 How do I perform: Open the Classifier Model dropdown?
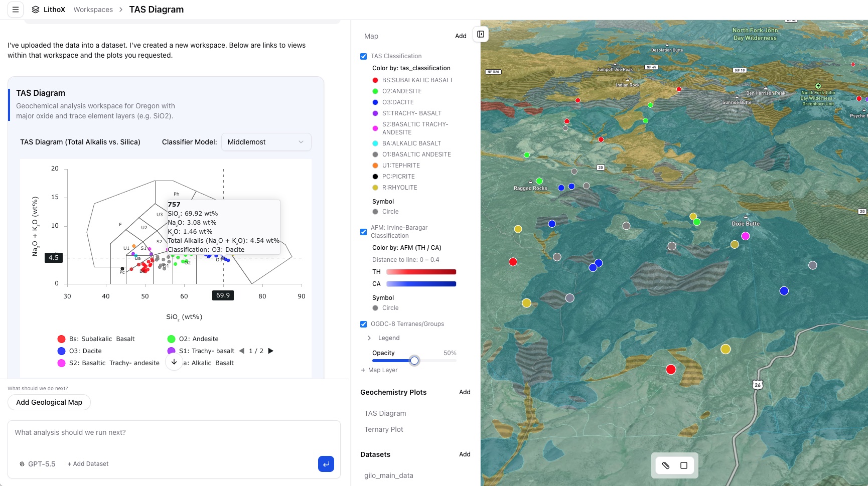(x=266, y=142)
